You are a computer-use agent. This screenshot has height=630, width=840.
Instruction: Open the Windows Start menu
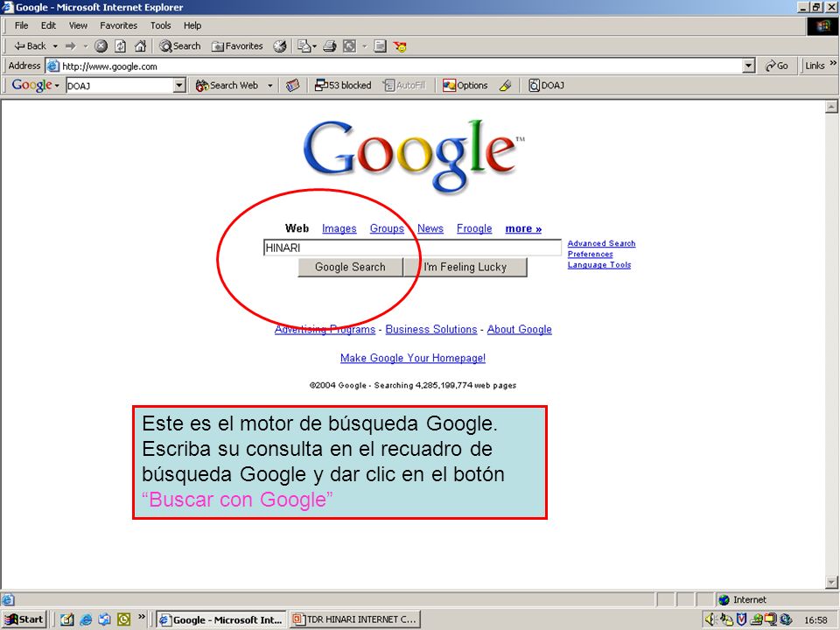click(x=24, y=619)
